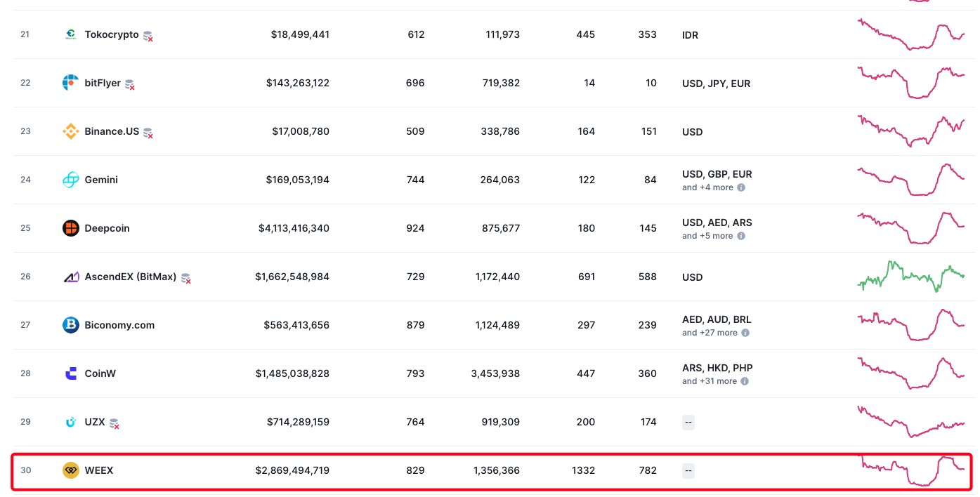The image size is (980, 497).
Task: Click Deepcoin's 7-day volume sparkline
Action: click(x=911, y=228)
